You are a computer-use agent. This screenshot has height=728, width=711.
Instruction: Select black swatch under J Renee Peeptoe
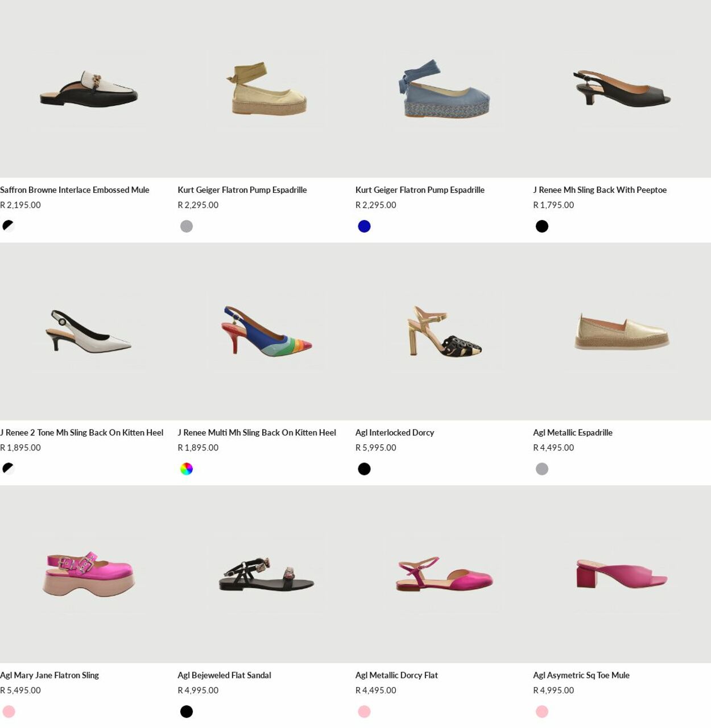pos(542,226)
